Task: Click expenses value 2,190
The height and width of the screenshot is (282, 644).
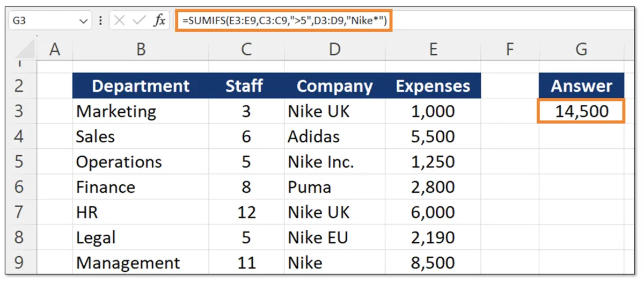Action: click(433, 237)
